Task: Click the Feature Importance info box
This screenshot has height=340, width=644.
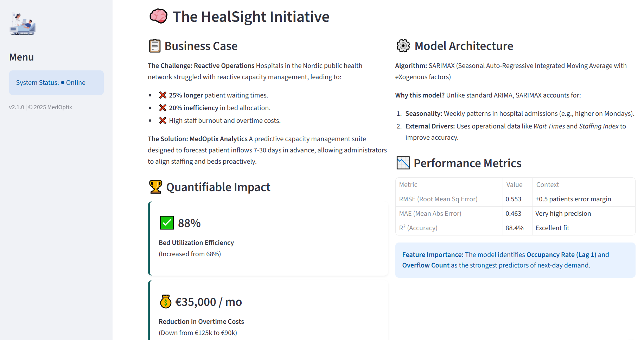Action: click(x=515, y=260)
